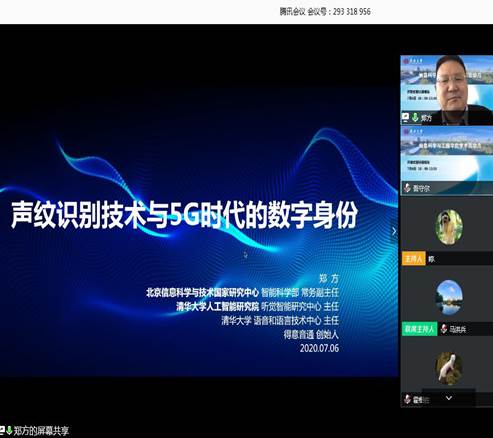Click the 腾讯会议 title text

[292, 12]
